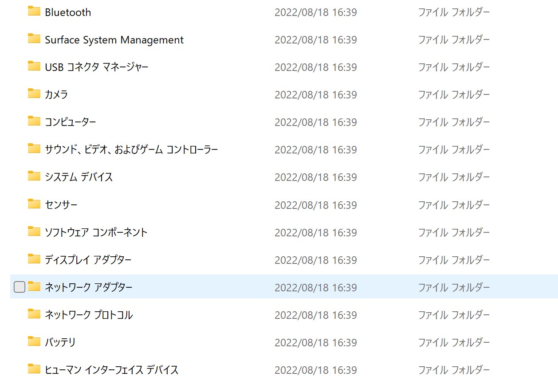The width and height of the screenshot is (558, 392).
Task: Tick the checkbox beside ネットワーク アダプター
Action: 20,287
